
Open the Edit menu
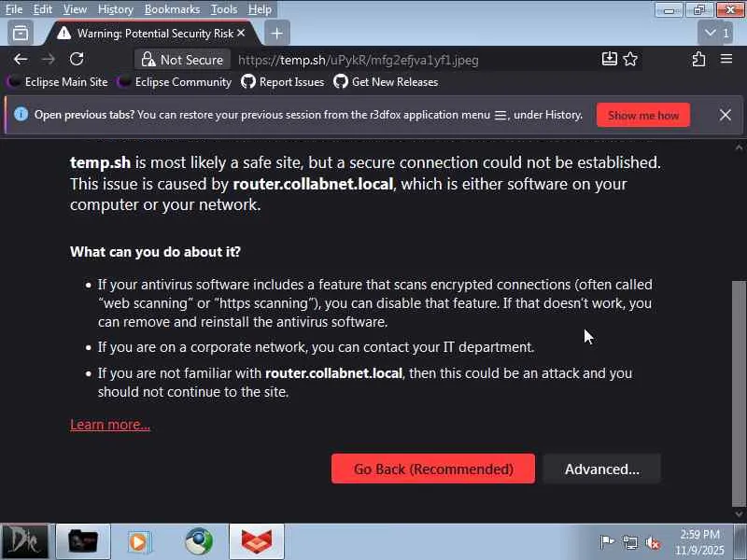pos(42,9)
